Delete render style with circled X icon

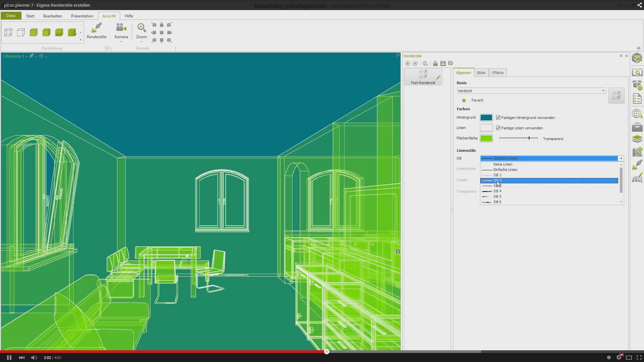[415, 63]
